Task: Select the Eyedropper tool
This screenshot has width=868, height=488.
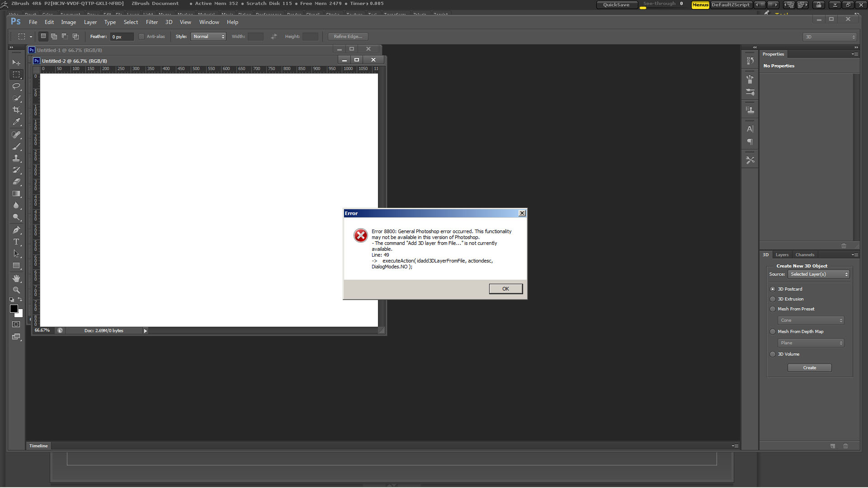Action: click(x=16, y=122)
